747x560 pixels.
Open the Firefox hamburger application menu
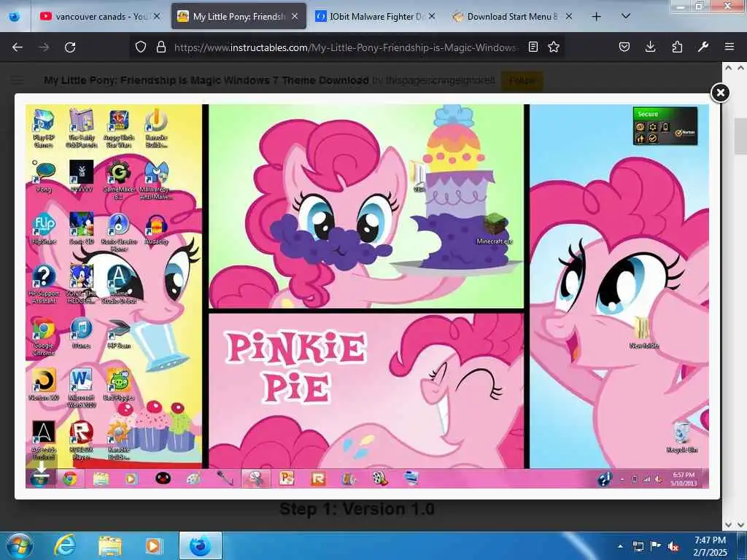click(x=729, y=47)
